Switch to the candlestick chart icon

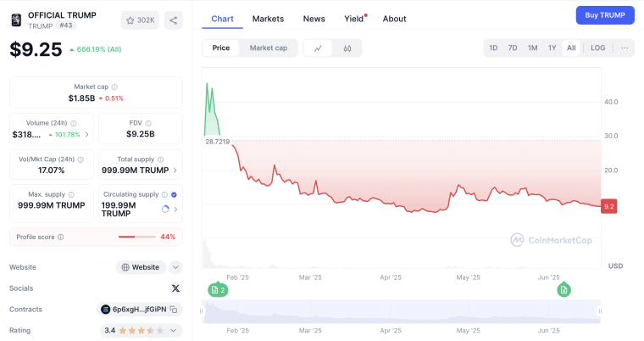coord(347,48)
